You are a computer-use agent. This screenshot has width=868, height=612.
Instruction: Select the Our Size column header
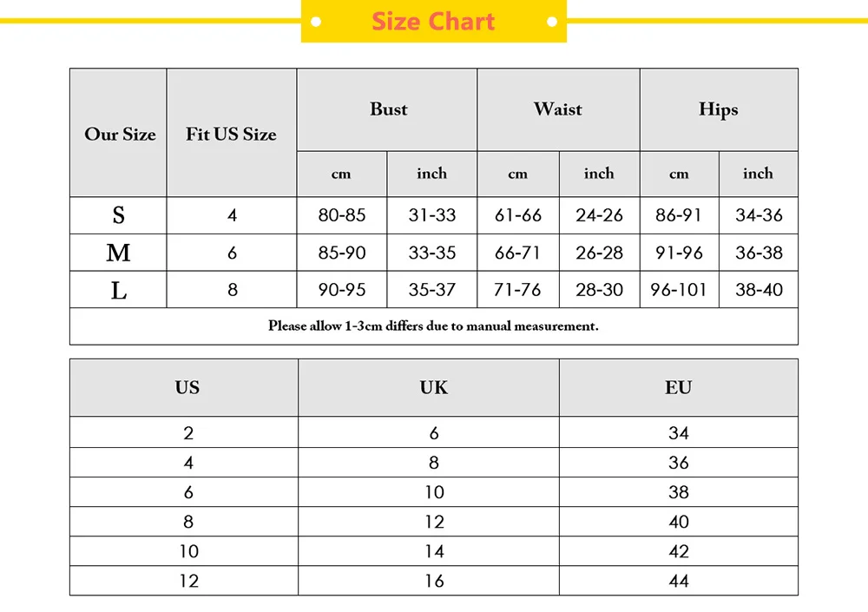pos(120,134)
